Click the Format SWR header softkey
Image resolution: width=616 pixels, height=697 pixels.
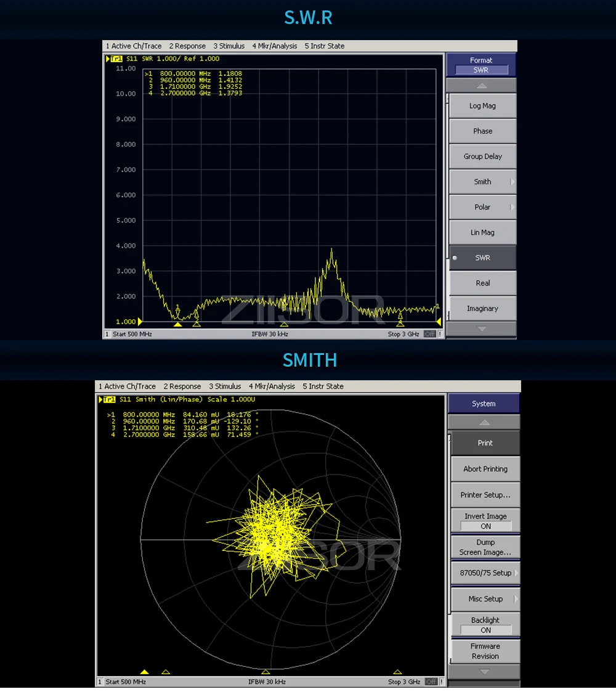tap(481, 65)
